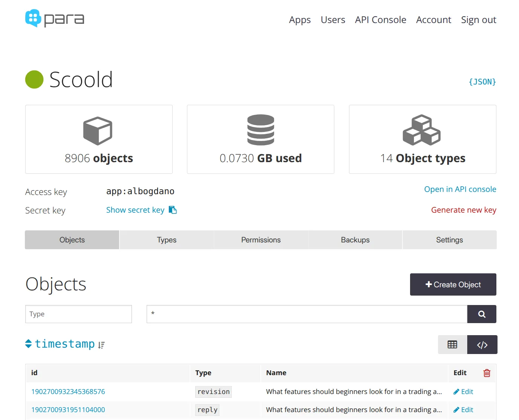Click inside the Type filter field
The image size is (519, 420).
(78, 314)
